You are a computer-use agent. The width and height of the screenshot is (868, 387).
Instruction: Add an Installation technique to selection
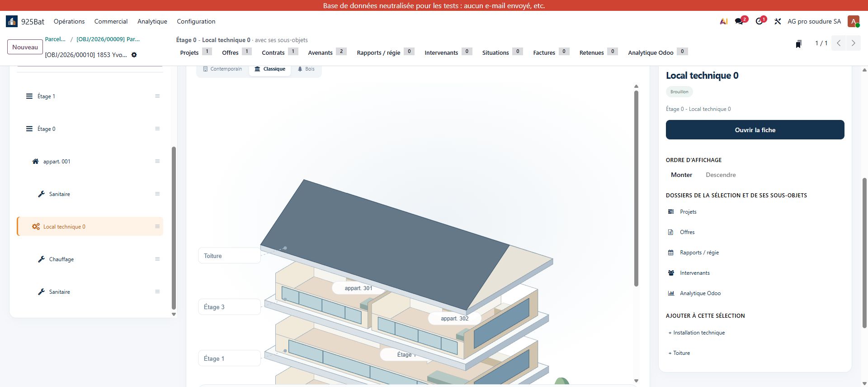(697, 333)
